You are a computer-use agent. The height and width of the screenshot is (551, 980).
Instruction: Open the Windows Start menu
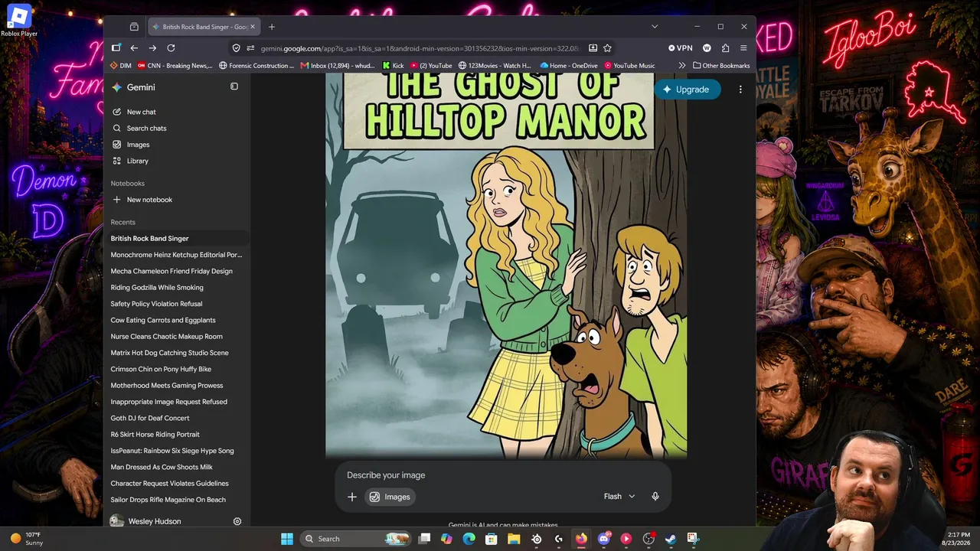coord(286,539)
